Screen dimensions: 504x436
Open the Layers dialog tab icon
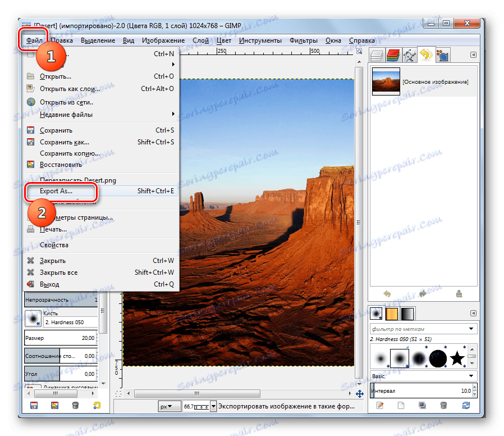(x=377, y=54)
